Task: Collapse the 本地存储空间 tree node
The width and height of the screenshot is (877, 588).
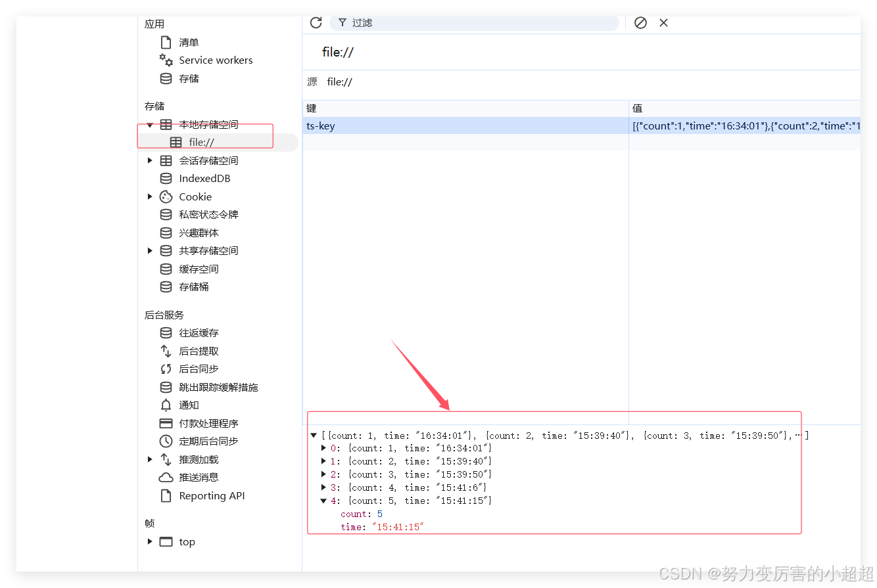Action: pyautogui.click(x=150, y=125)
